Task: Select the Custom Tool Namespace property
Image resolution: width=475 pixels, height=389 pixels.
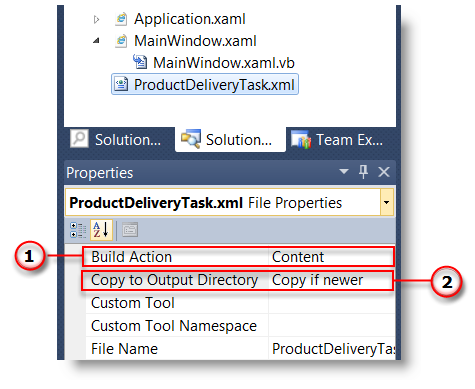Action: click(x=174, y=326)
